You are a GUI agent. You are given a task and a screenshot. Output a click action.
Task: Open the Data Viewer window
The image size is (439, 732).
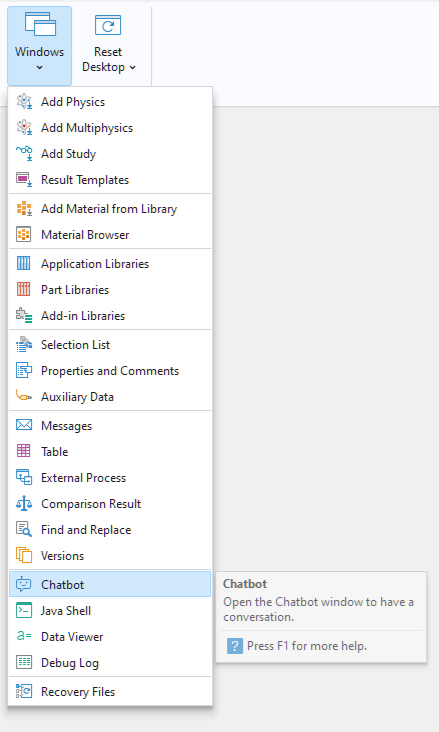[x=110, y=637]
